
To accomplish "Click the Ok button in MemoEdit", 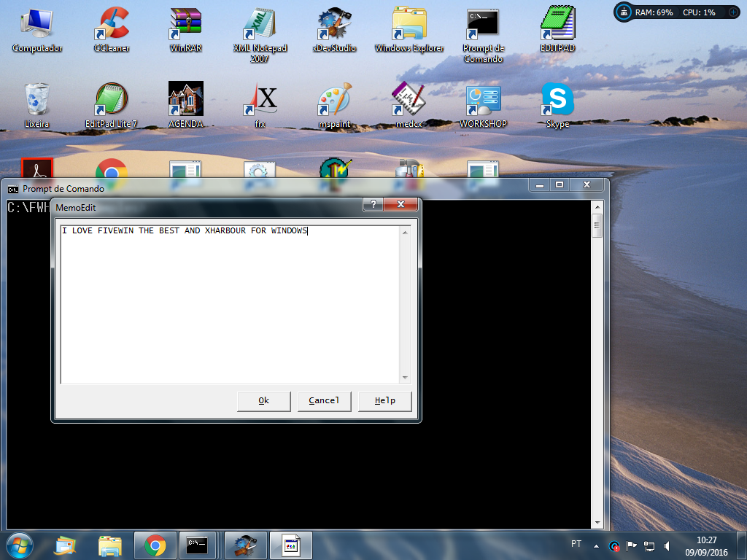I will coord(264,401).
